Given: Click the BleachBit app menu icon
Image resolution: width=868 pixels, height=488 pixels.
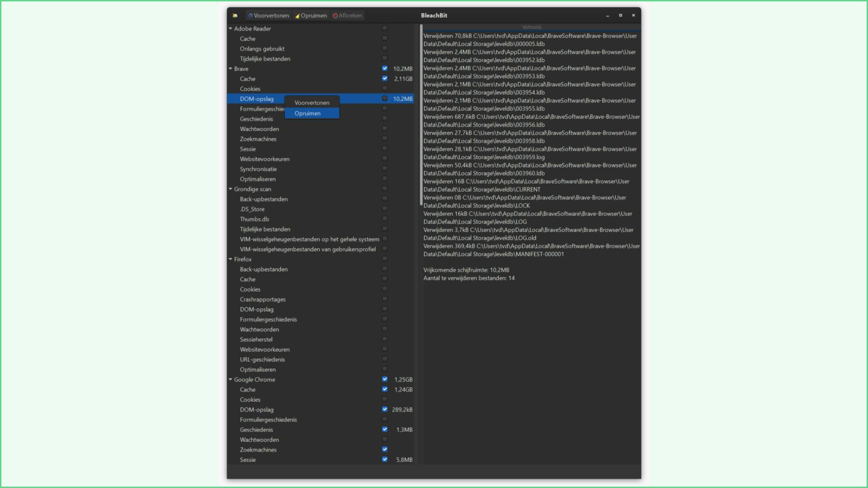Looking at the screenshot, I should tap(235, 15).
